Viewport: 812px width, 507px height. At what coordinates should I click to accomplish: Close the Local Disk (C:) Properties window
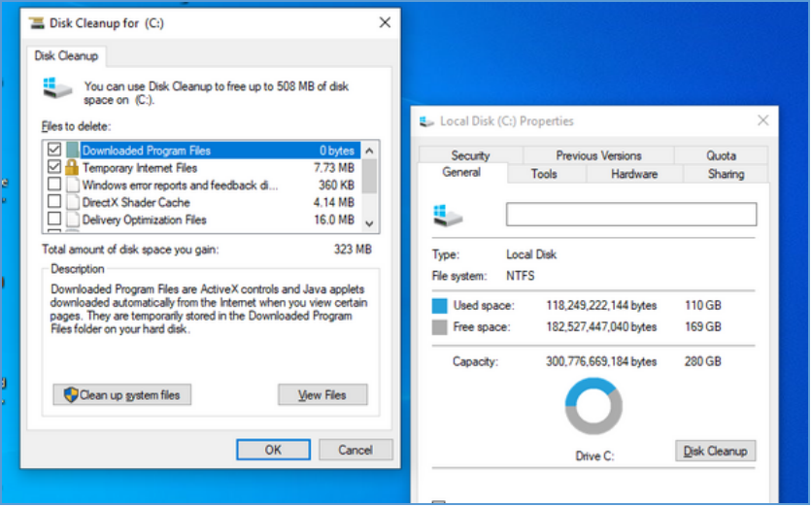click(x=762, y=120)
